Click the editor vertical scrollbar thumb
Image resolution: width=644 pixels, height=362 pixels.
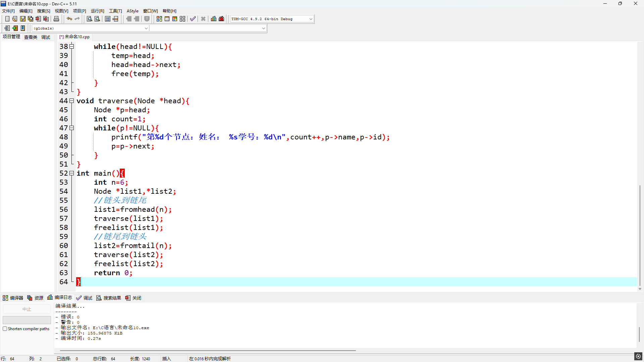coord(640,235)
